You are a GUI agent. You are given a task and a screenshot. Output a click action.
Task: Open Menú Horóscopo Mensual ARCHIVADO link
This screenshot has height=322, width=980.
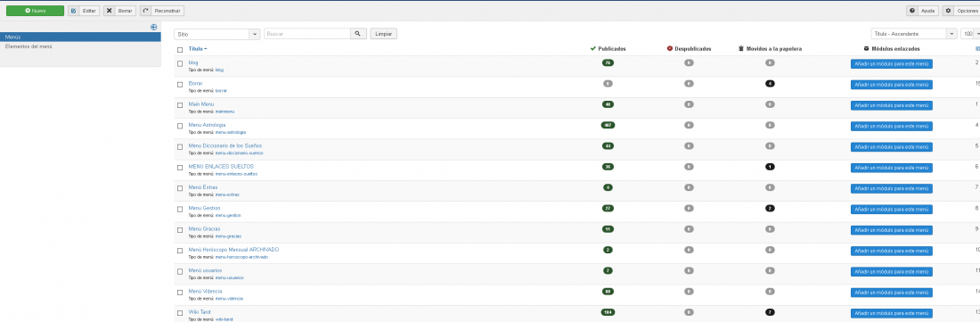[x=233, y=250]
